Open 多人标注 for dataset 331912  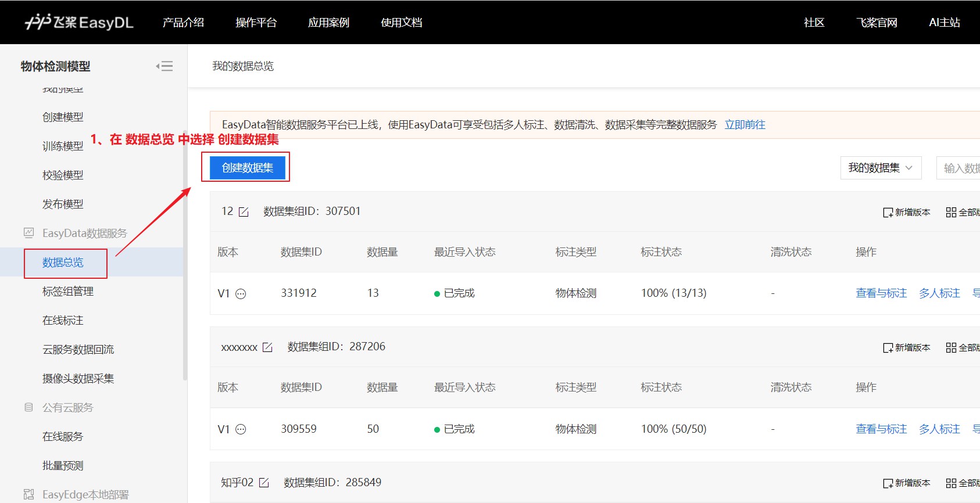coord(939,293)
